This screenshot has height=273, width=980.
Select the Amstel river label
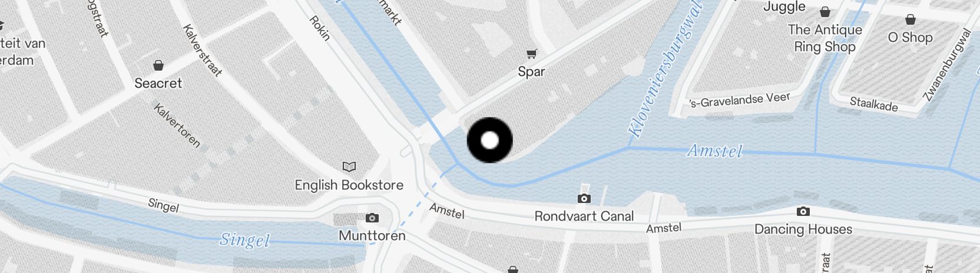click(x=715, y=151)
